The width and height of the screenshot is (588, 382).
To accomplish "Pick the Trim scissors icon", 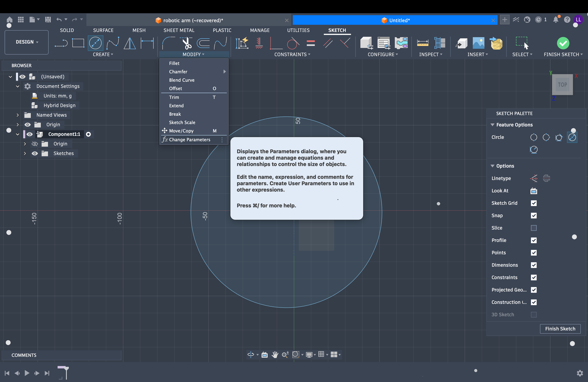I will (186, 43).
